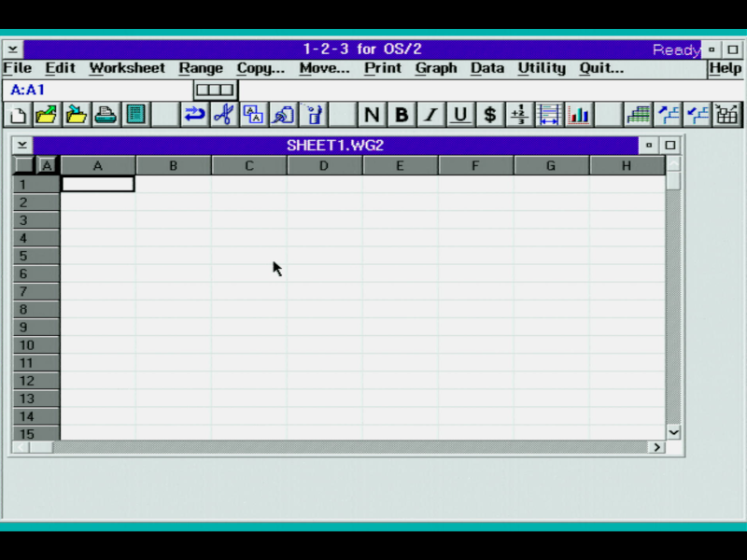Print the worksheet with printer icon
This screenshot has height=560, width=747.
click(106, 114)
